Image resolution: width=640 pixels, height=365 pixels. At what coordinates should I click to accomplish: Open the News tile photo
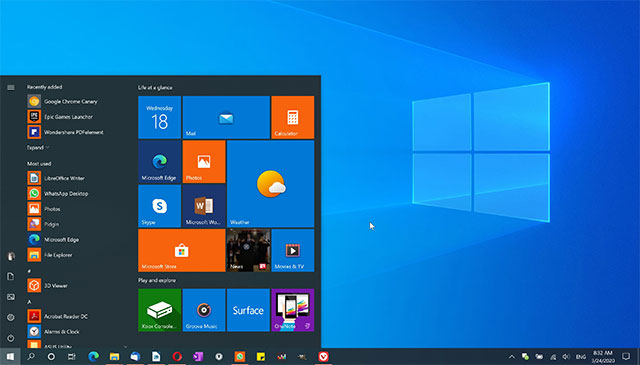(x=248, y=250)
